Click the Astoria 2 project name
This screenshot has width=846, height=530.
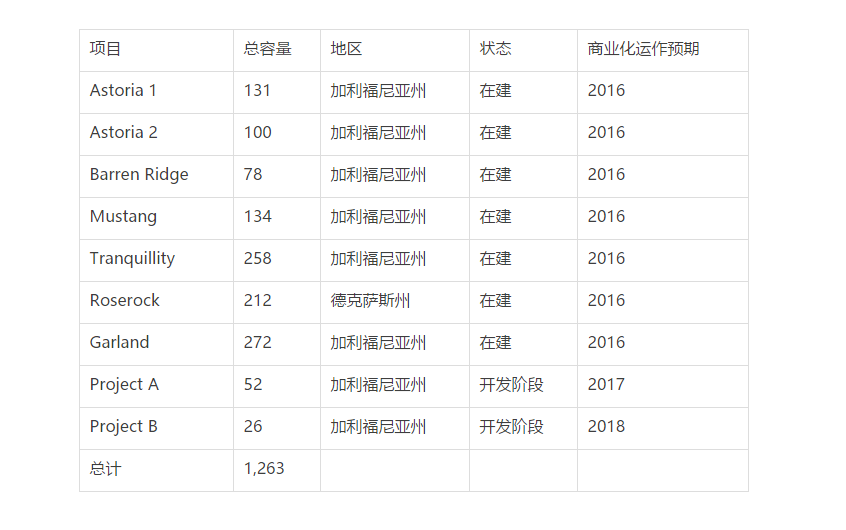point(123,133)
